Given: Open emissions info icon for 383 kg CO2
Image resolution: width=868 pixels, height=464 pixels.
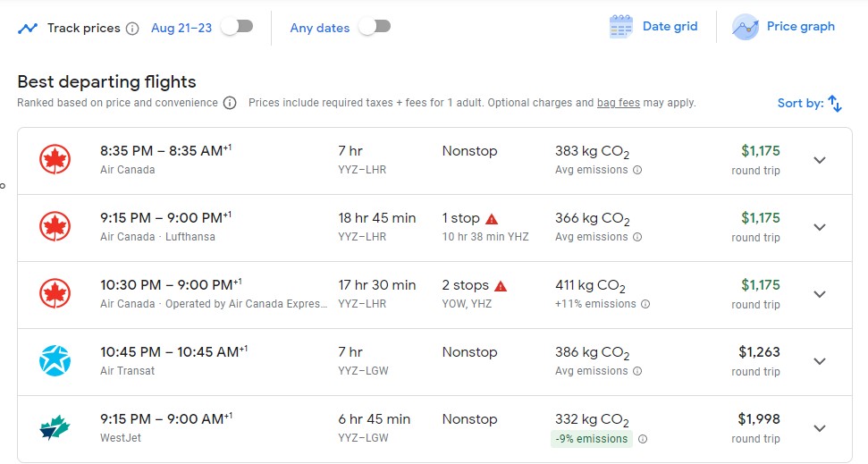Looking at the screenshot, I should pyautogui.click(x=637, y=170).
